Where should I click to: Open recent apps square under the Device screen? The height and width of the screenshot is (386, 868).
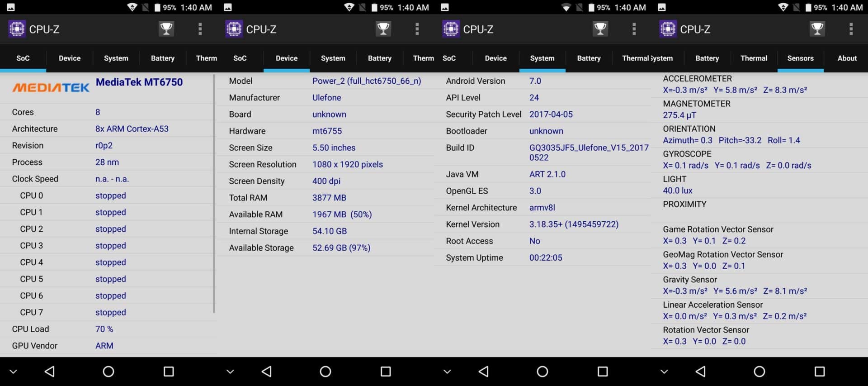pyautogui.click(x=386, y=372)
